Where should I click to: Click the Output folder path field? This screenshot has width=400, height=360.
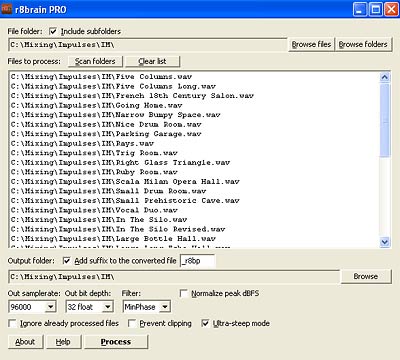click(173, 277)
